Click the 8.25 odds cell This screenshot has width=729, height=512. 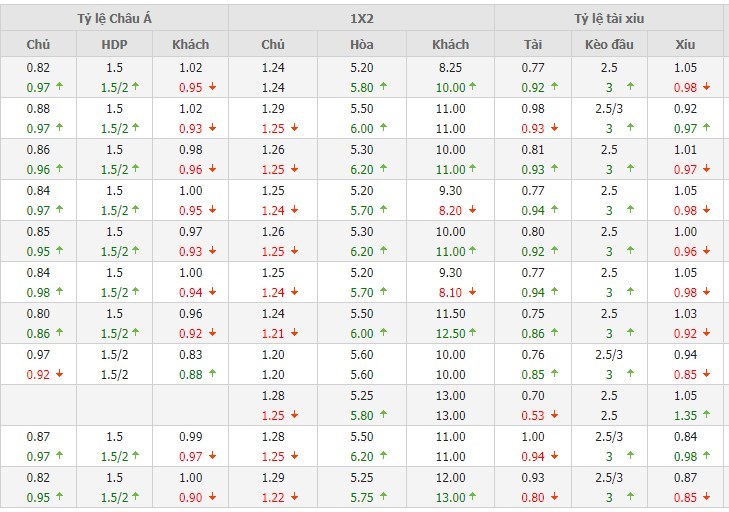[450, 67]
